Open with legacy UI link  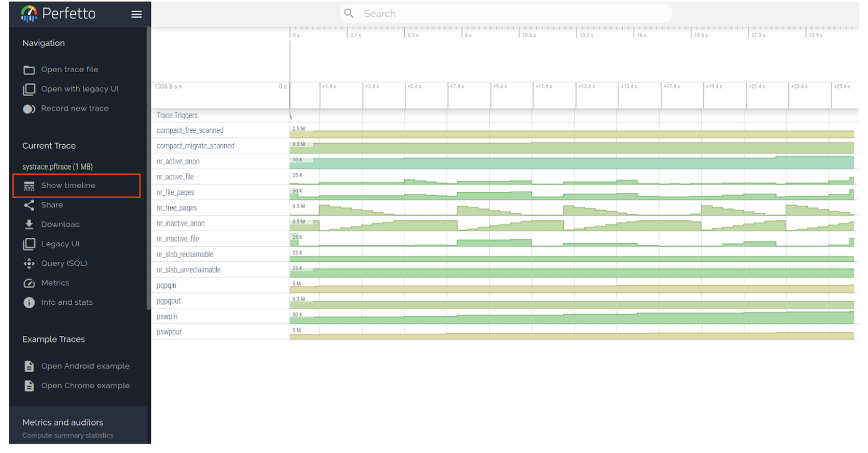[x=79, y=89]
